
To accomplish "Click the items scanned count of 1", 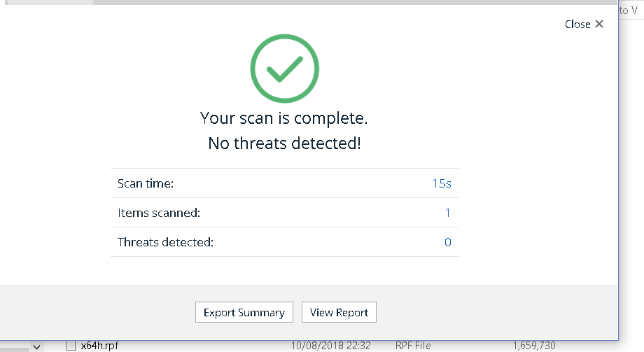I will click(448, 213).
